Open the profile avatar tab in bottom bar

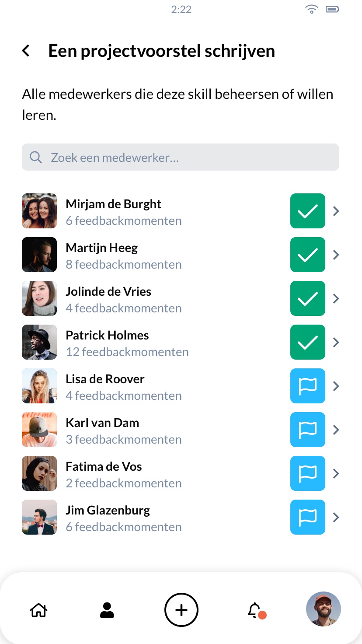323,609
